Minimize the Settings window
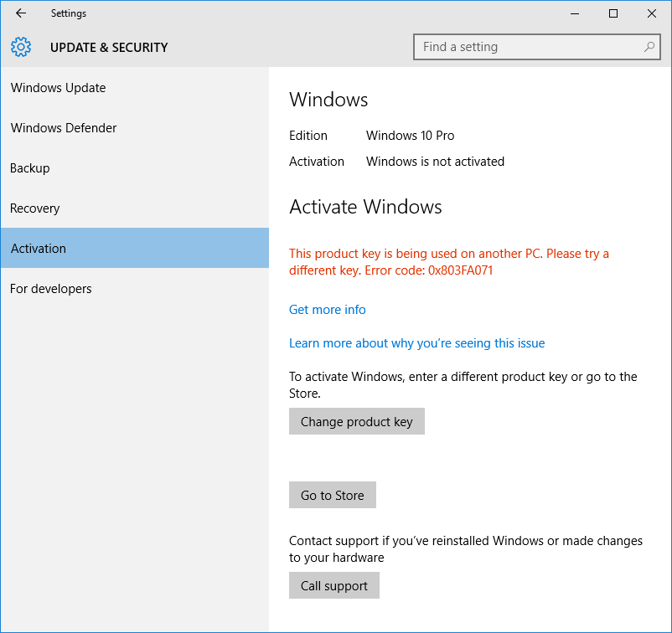The height and width of the screenshot is (633, 672). [575, 13]
